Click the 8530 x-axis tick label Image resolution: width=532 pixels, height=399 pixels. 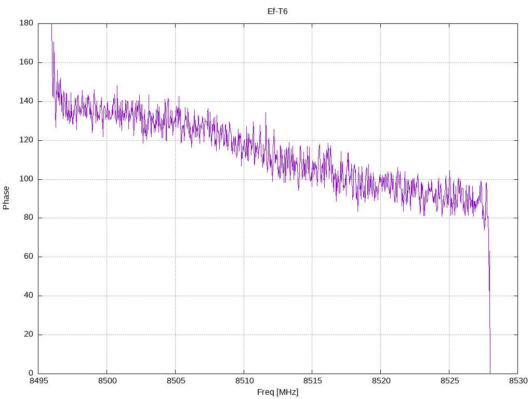point(518,381)
